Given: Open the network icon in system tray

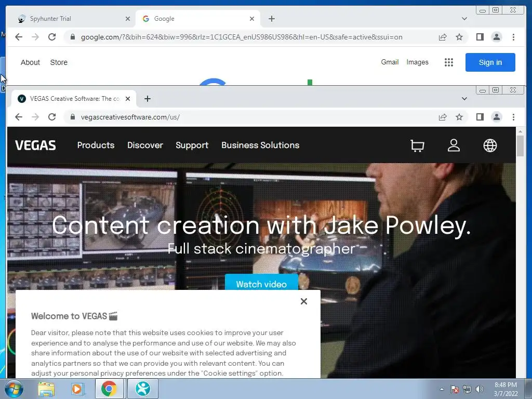Looking at the screenshot, I should click(467, 389).
